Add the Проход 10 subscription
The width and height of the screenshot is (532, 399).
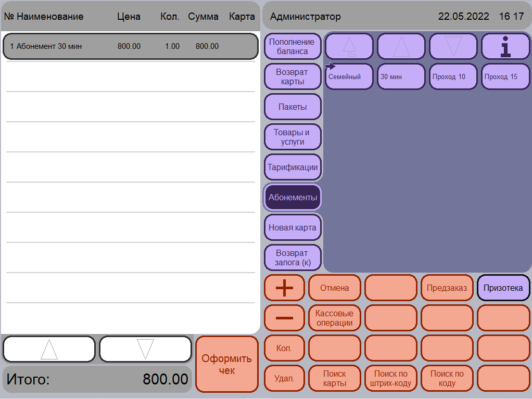[x=453, y=76]
